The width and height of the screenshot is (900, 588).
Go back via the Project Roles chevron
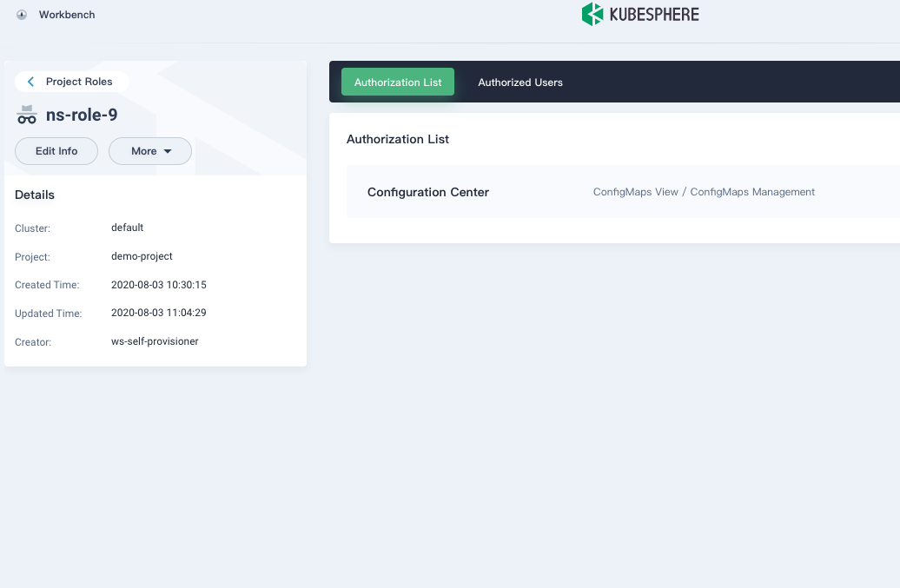(x=31, y=82)
